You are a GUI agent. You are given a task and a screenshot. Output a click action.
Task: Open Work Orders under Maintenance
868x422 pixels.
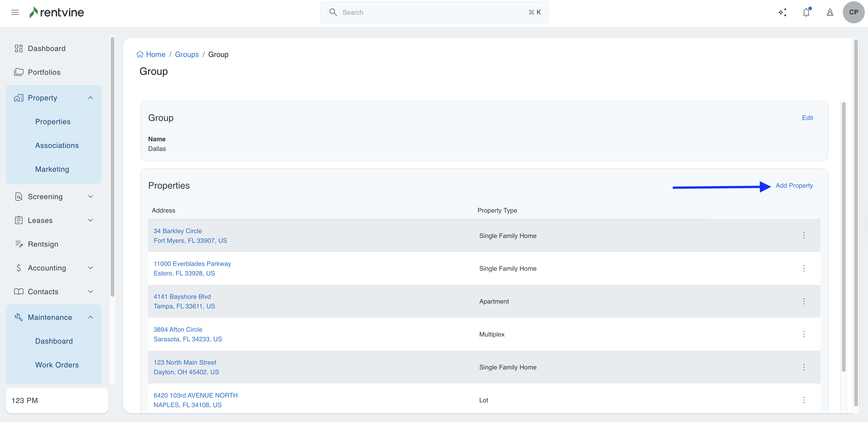57,365
